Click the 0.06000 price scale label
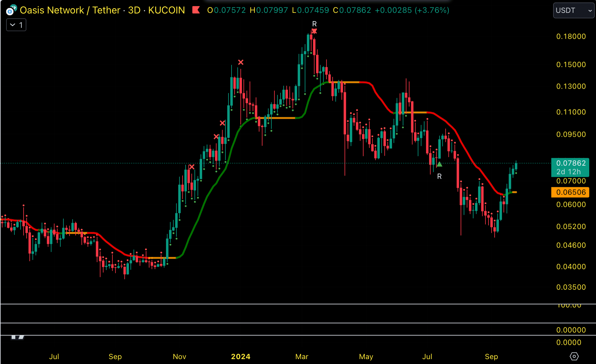 click(x=571, y=204)
